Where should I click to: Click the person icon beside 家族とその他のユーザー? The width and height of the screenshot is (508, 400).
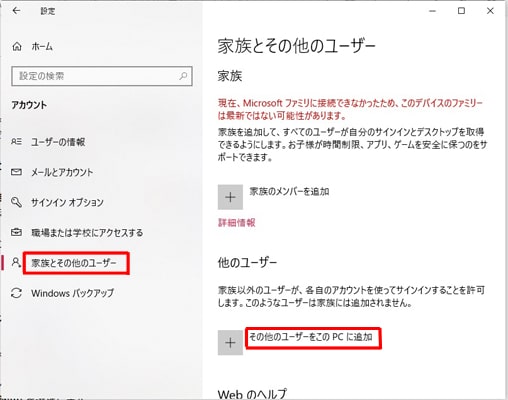(x=16, y=262)
